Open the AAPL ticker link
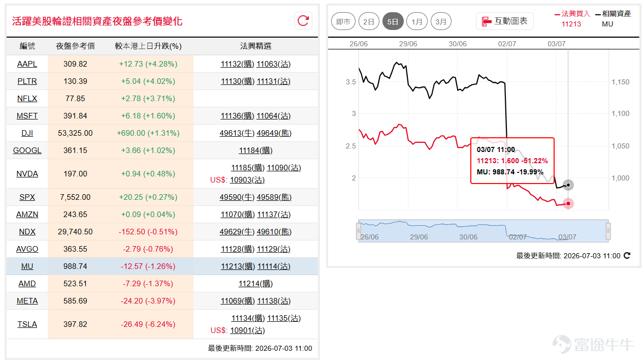 click(27, 64)
